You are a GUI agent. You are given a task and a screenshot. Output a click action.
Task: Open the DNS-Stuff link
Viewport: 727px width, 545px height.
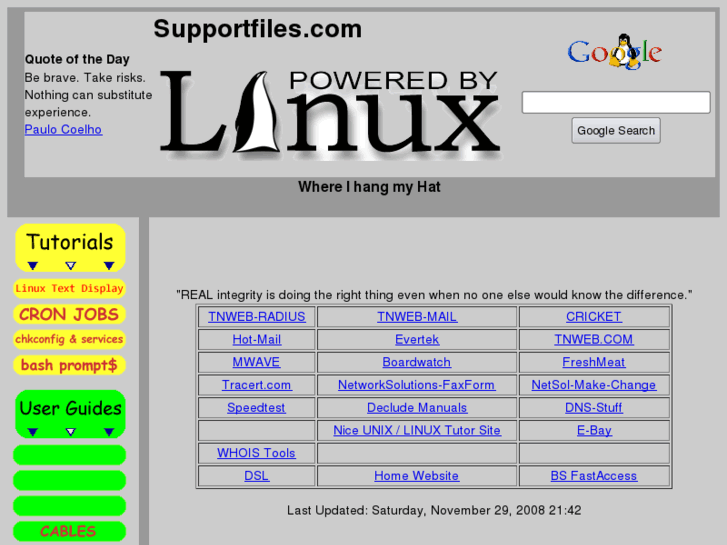pyautogui.click(x=594, y=407)
